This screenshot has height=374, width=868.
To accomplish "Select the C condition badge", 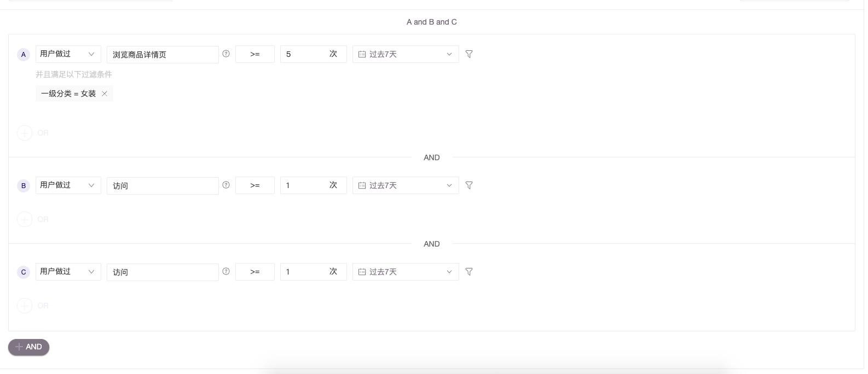I will pos(24,272).
